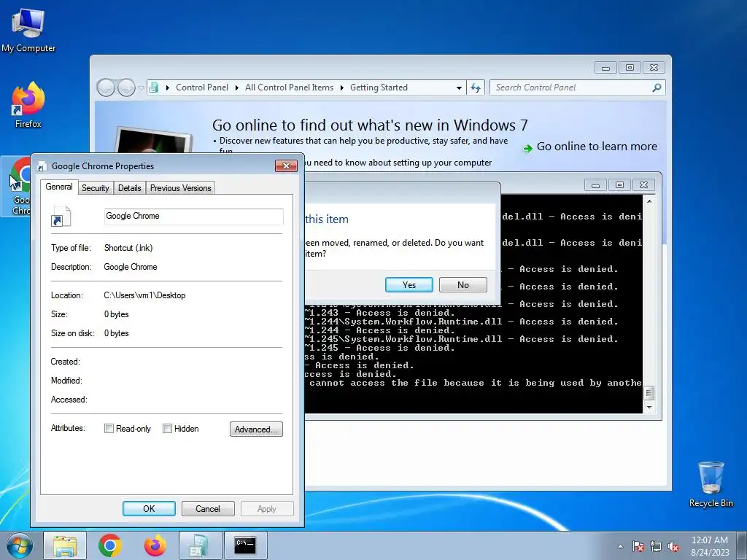Click Control Panel breadcrumb

[202, 87]
